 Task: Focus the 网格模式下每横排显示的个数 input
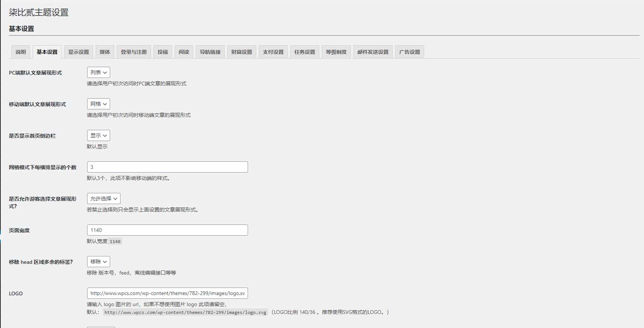[x=168, y=167]
